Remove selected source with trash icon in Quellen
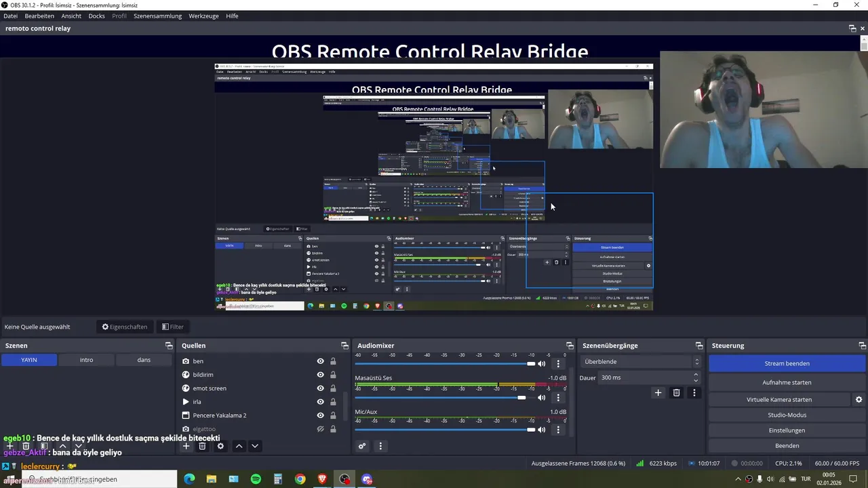This screenshot has height=488, width=868. 202,446
